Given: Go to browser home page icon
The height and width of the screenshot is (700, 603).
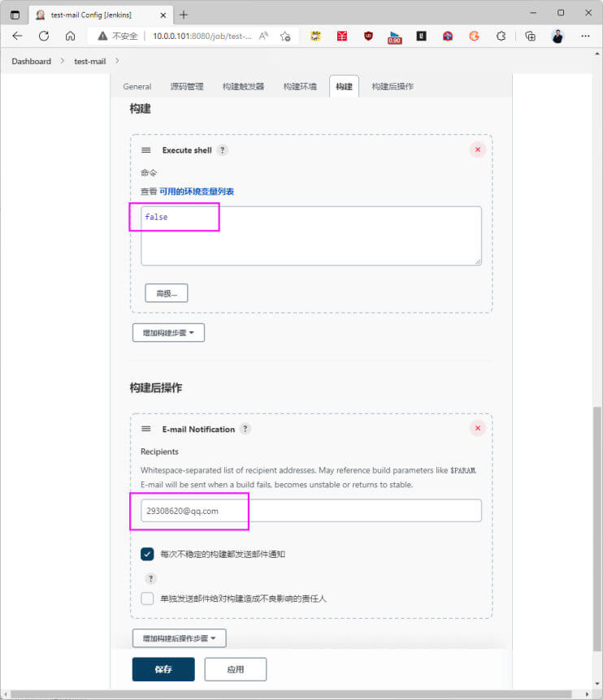Looking at the screenshot, I should [x=70, y=37].
